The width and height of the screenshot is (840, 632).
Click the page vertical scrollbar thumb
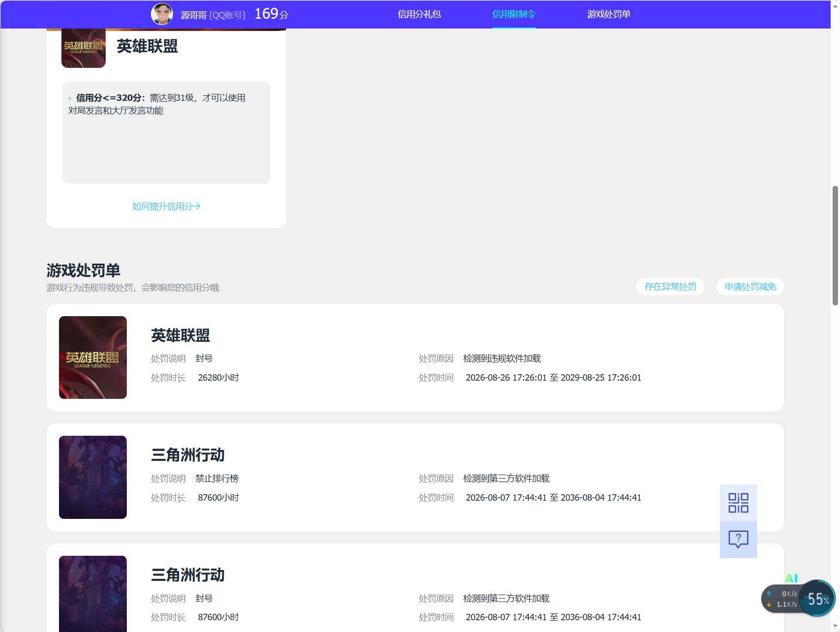[835, 245]
